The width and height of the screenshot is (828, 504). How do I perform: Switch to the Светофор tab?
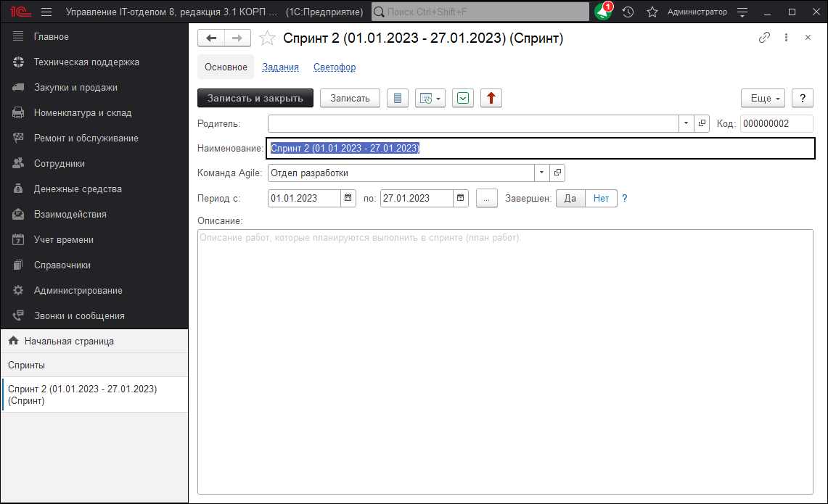click(x=335, y=67)
